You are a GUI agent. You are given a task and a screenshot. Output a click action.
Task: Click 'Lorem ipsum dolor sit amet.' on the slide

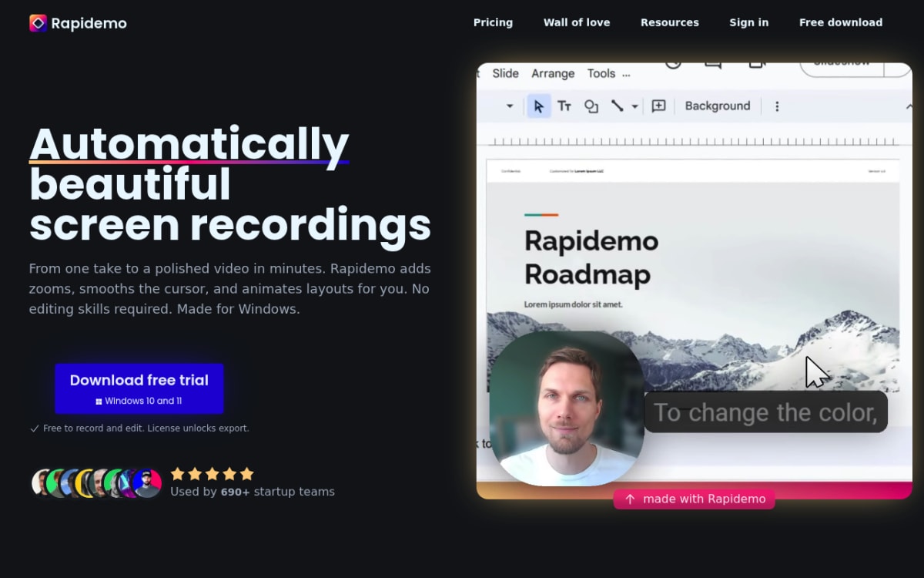(574, 304)
